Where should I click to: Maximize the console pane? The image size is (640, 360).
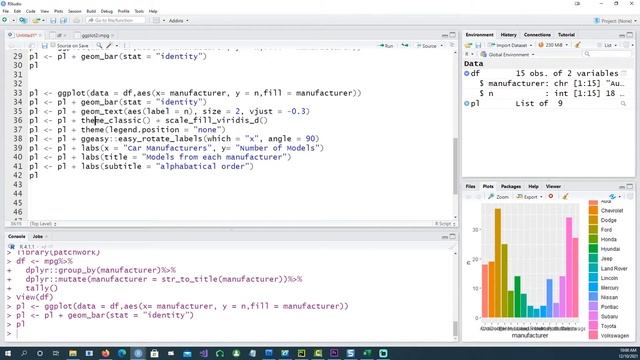click(453, 237)
